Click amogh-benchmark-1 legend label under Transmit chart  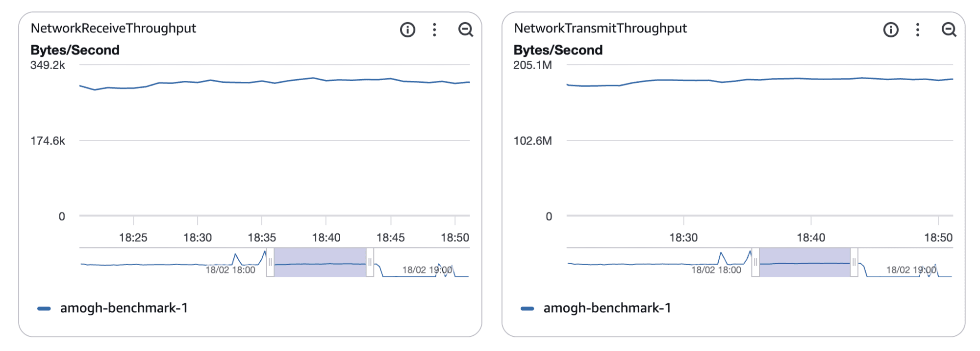(x=607, y=308)
